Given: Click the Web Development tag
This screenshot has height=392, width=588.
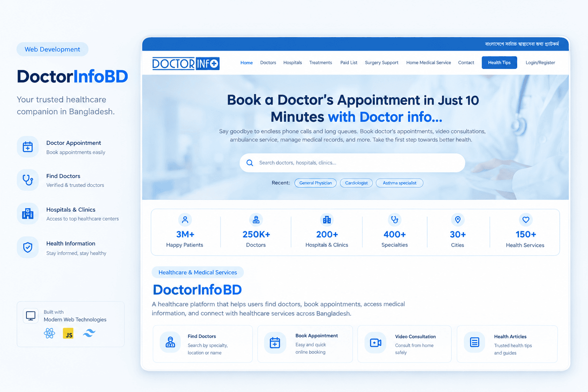Looking at the screenshot, I should point(52,49).
